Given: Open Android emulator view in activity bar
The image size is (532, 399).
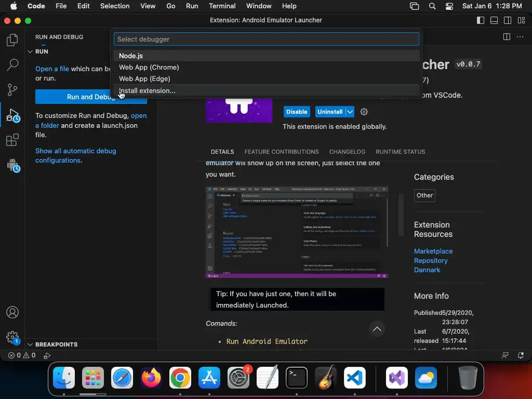Looking at the screenshot, I should click(13, 165).
